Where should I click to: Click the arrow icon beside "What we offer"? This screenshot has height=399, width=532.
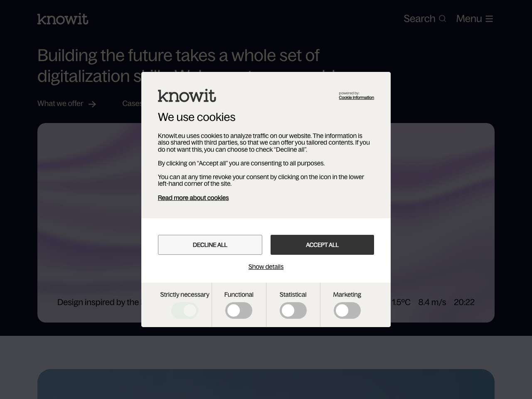[92, 104]
